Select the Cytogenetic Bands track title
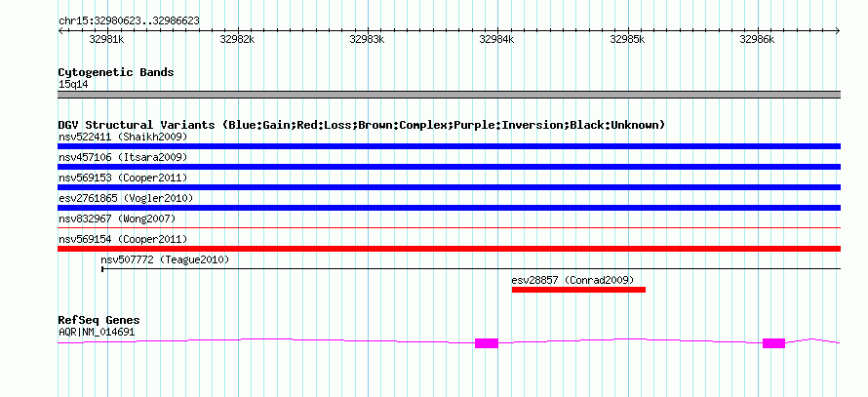 [116, 72]
